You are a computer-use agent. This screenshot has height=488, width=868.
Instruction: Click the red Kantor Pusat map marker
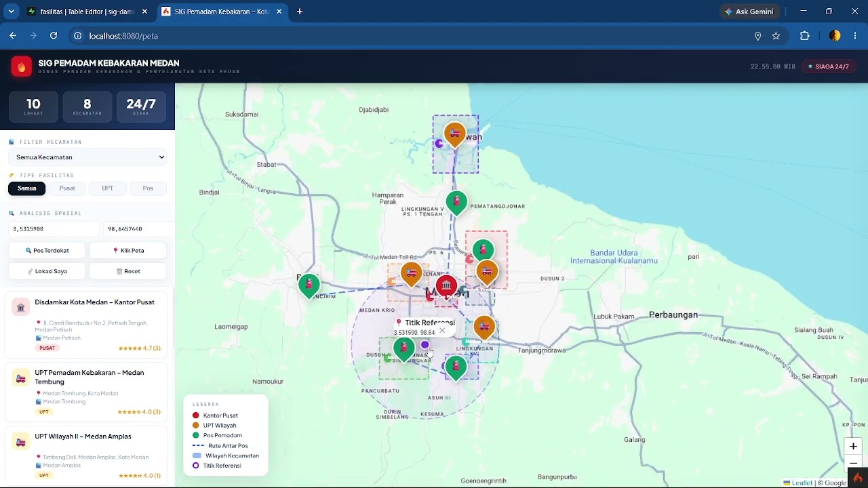tap(446, 288)
